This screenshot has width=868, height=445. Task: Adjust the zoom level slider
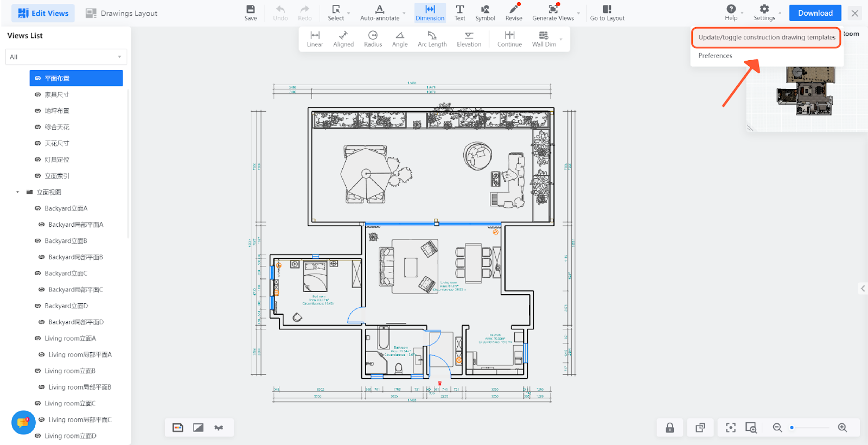point(809,428)
